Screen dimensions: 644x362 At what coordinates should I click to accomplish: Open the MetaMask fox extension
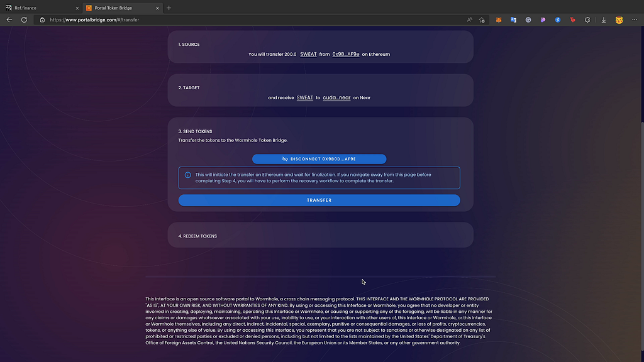pos(499,19)
